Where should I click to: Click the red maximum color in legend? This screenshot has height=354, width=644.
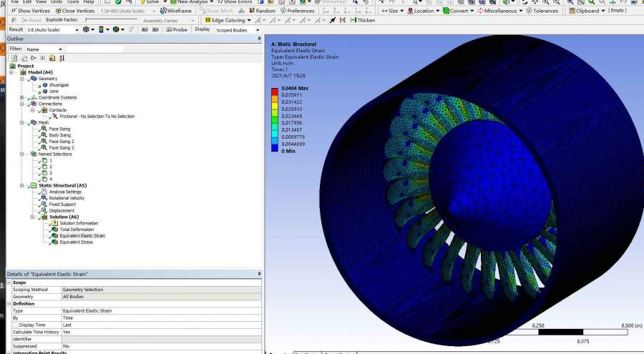[275, 91]
